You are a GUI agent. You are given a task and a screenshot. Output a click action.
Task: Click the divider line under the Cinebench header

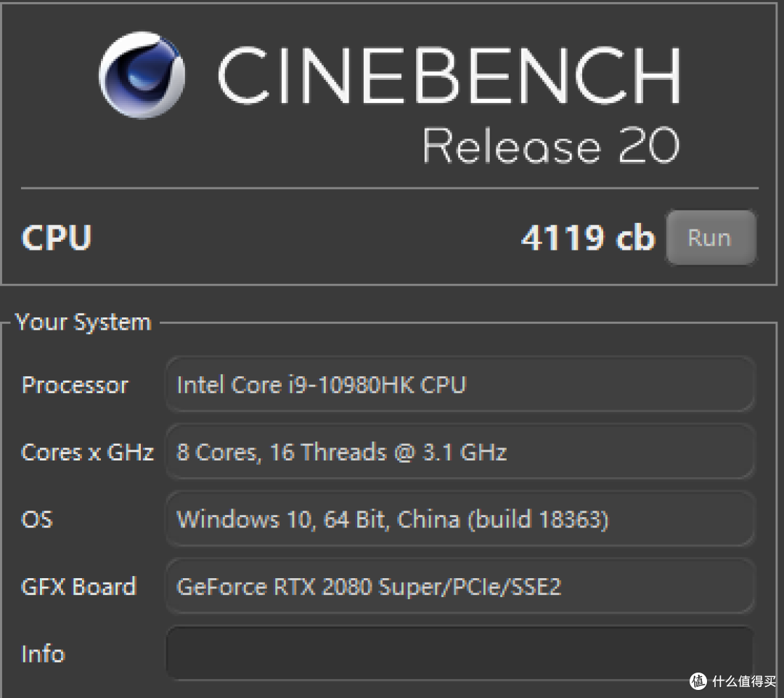click(390, 189)
